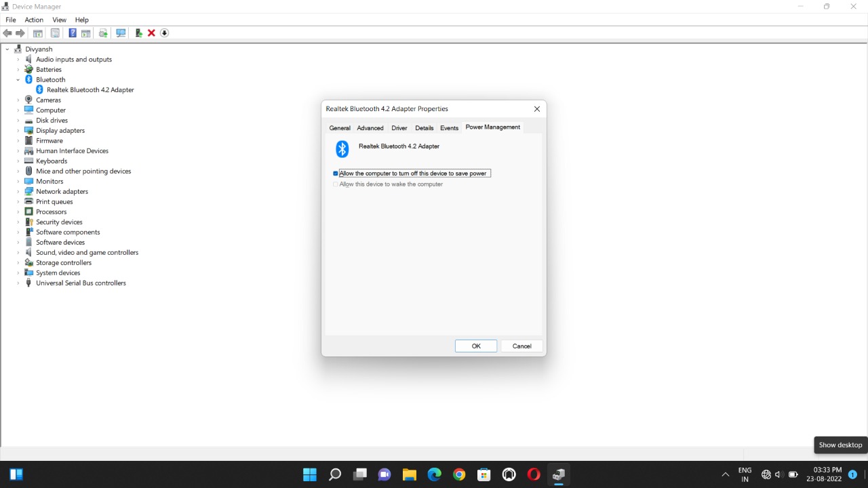Select the Cameras category icon
This screenshot has height=488, width=868.
pos(28,100)
